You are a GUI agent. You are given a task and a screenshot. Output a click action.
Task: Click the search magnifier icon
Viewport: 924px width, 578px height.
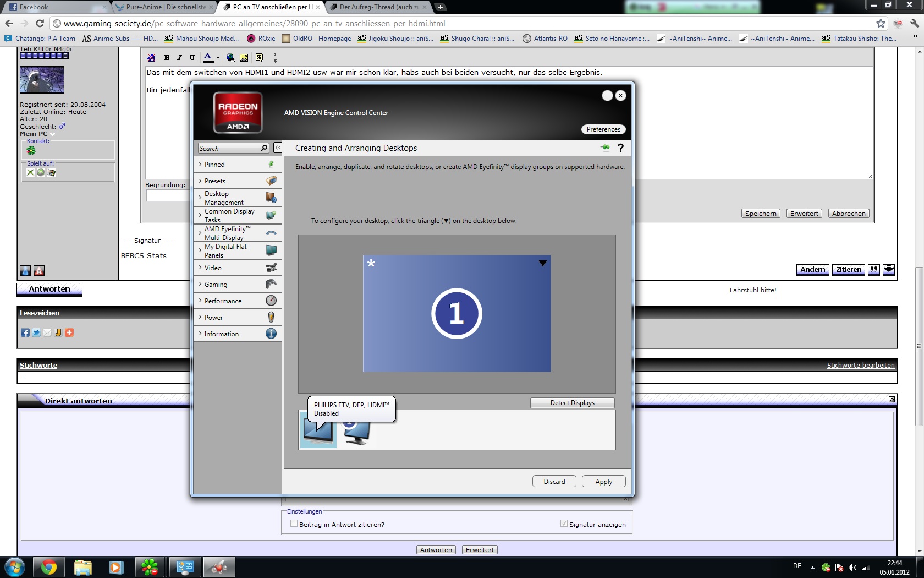pos(264,148)
